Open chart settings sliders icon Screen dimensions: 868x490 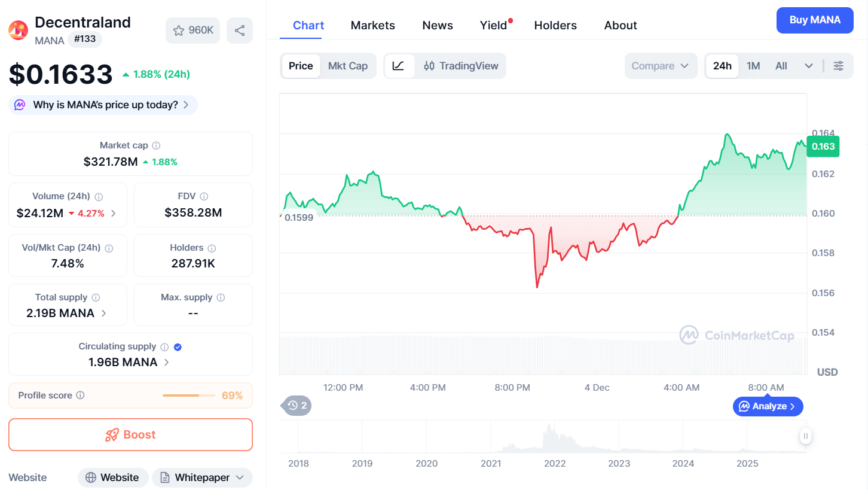pyautogui.click(x=839, y=66)
